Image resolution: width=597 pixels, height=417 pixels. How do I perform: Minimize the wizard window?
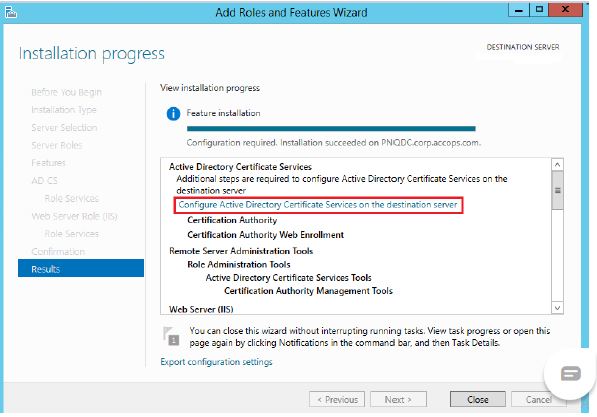pyautogui.click(x=519, y=10)
